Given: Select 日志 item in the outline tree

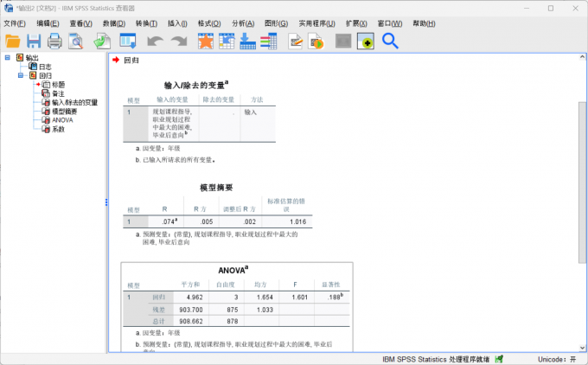Looking at the screenshot, I should [x=45, y=67].
